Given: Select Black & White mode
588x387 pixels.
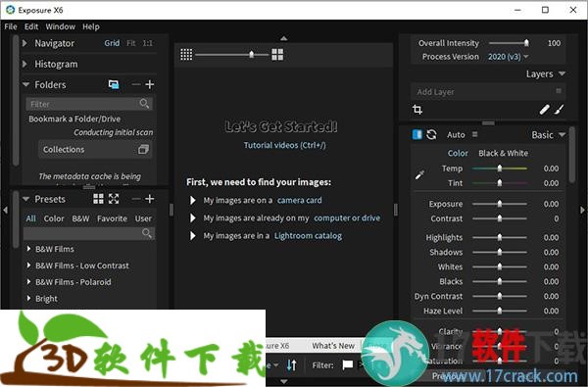Looking at the screenshot, I should tap(504, 153).
